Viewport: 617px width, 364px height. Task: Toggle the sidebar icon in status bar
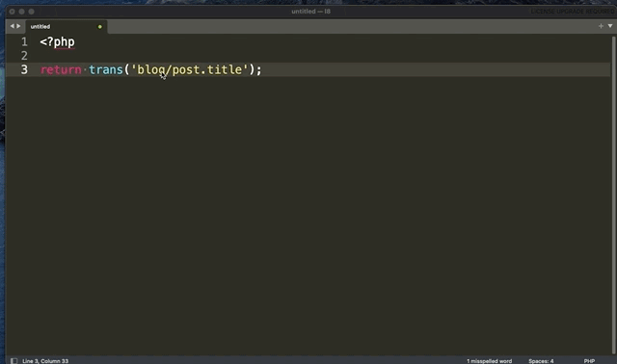click(13, 360)
